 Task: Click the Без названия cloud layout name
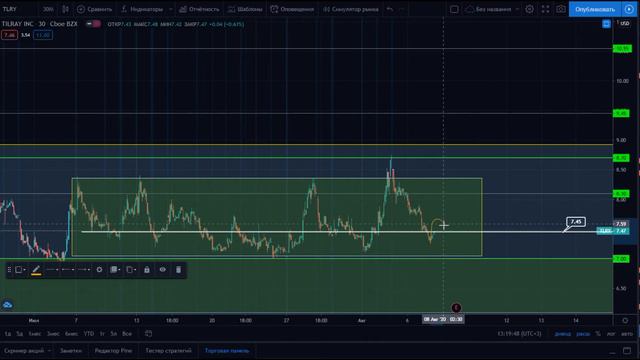(x=488, y=9)
